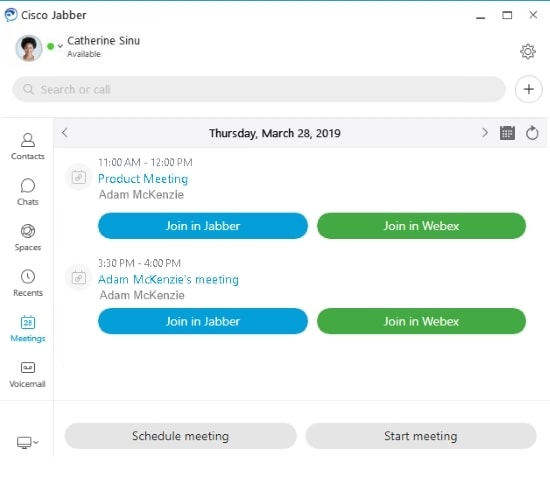Screen dimensions: 550x485
Task: View the Recents tab
Action: coord(28,283)
